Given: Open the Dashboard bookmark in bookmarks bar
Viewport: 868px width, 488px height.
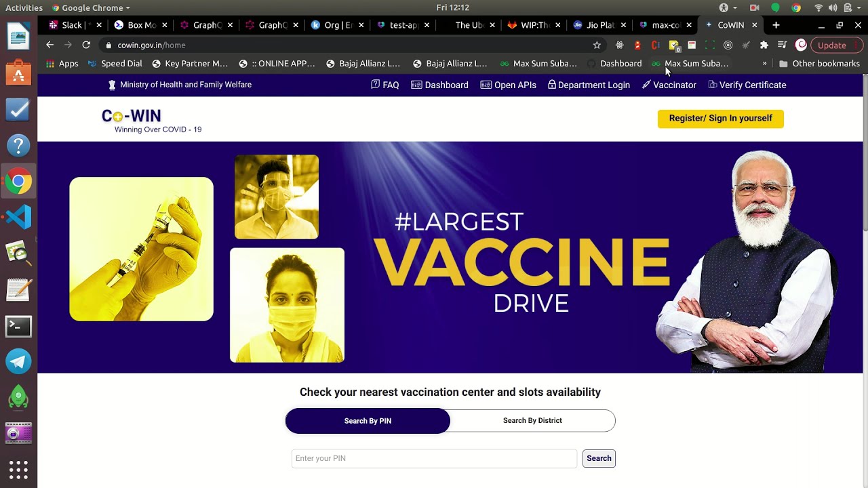Looking at the screenshot, I should click(615, 64).
